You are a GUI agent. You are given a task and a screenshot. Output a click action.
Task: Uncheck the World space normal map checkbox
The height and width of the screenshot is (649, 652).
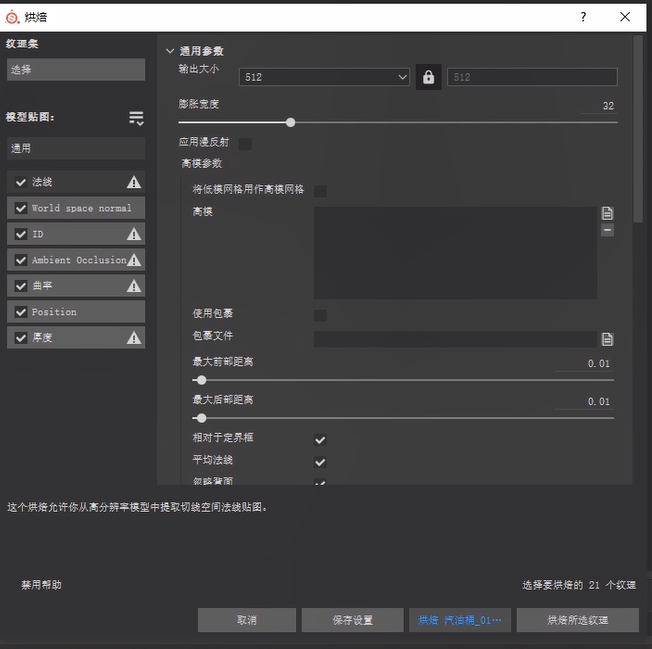point(21,208)
